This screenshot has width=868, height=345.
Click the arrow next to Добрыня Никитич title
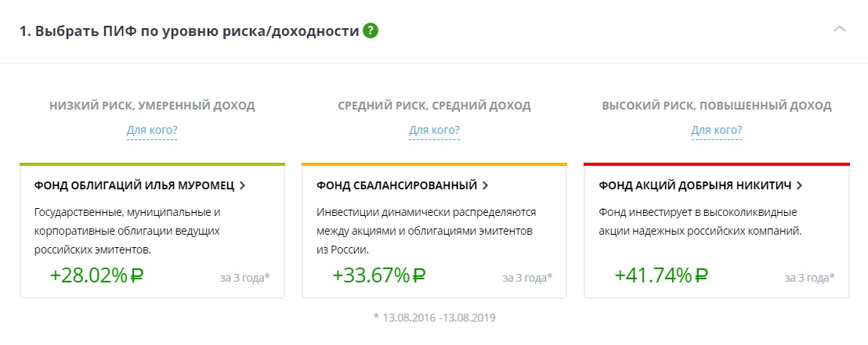799,185
